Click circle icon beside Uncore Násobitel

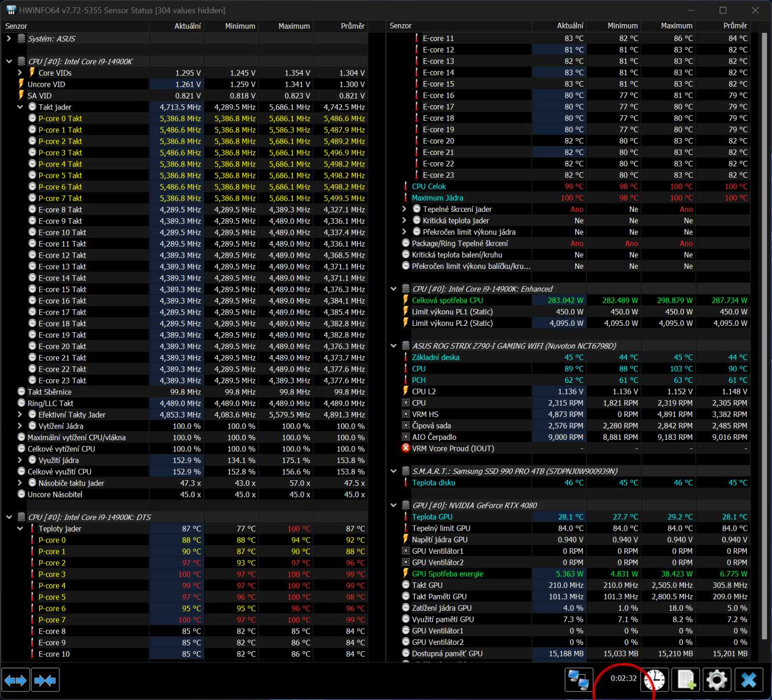pos(21,494)
